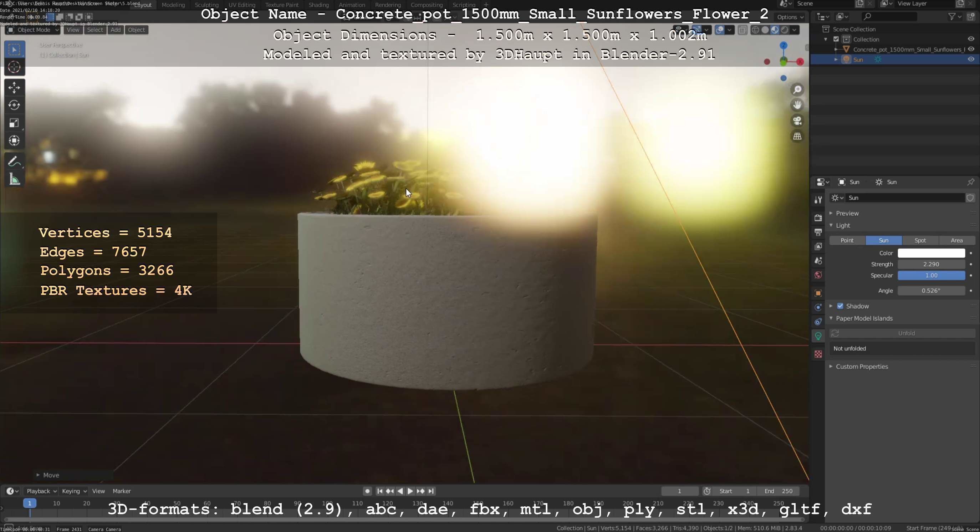The height and width of the screenshot is (532, 980).
Task: Select the Move tool
Action: pos(15,87)
